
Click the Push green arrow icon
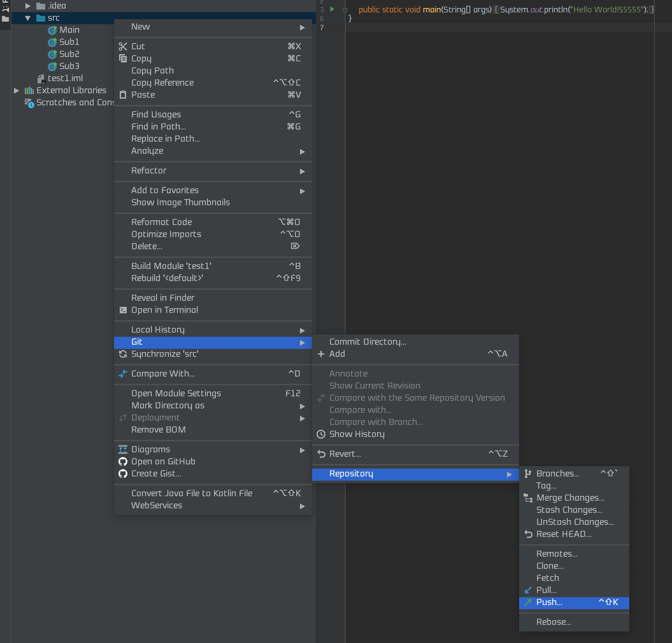528,602
